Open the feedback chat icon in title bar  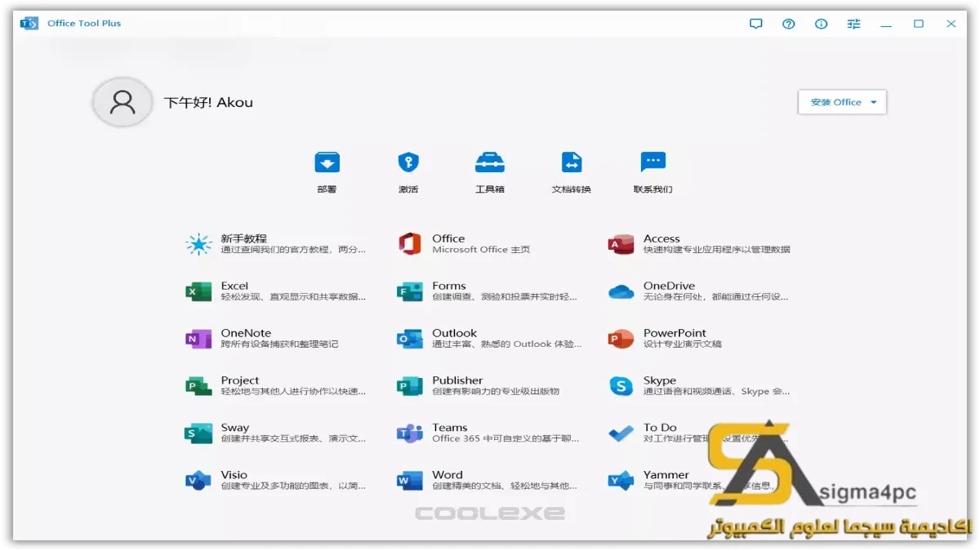756,24
